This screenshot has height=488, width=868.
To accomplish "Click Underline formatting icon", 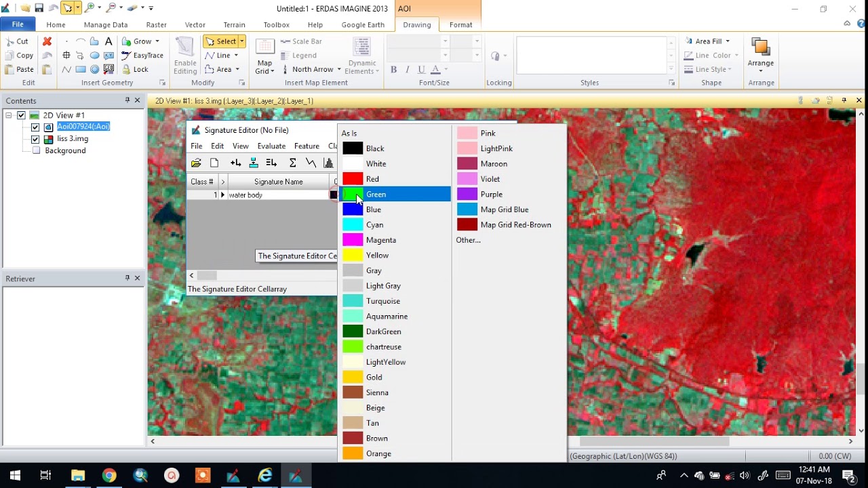I will 421,69.
